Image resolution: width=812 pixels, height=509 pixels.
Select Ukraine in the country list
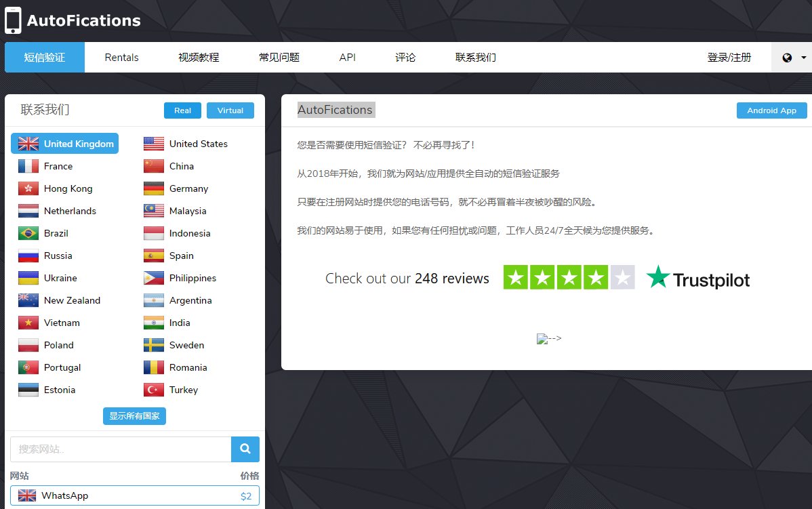(x=47, y=278)
